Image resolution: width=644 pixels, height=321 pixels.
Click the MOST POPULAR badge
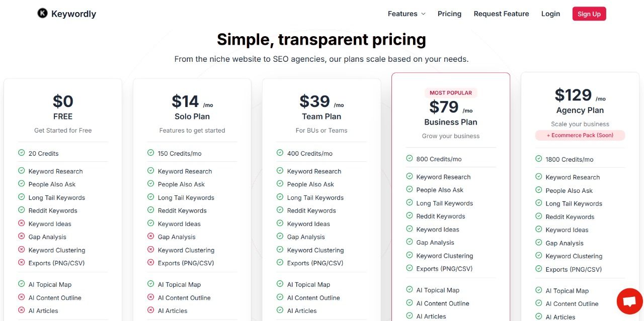click(x=451, y=93)
